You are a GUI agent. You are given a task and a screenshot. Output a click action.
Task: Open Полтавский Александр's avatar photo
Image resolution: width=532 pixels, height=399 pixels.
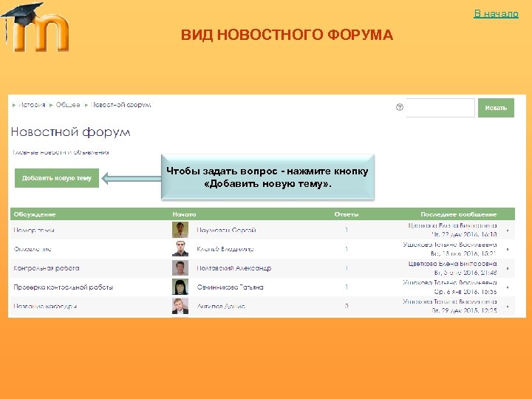click(180, 268)
